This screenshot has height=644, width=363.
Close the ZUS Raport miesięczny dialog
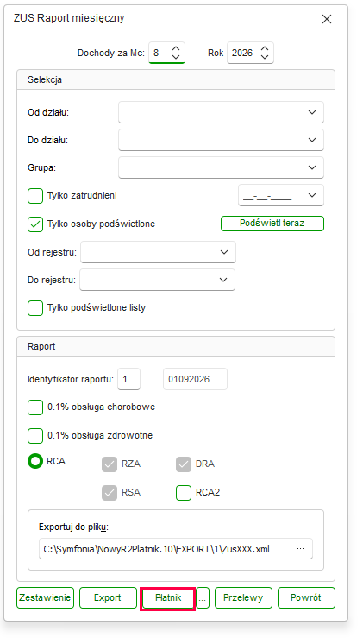[327, 19]
